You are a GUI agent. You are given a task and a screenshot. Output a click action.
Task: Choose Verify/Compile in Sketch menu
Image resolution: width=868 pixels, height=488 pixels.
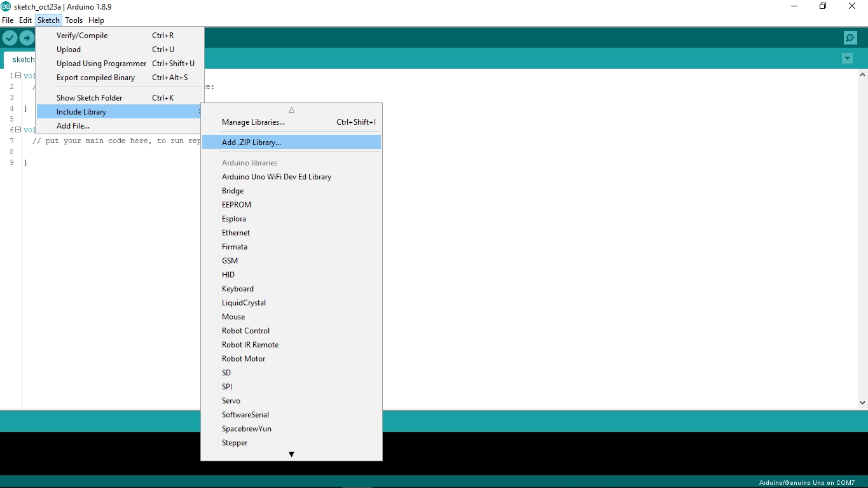pos(82,36)
